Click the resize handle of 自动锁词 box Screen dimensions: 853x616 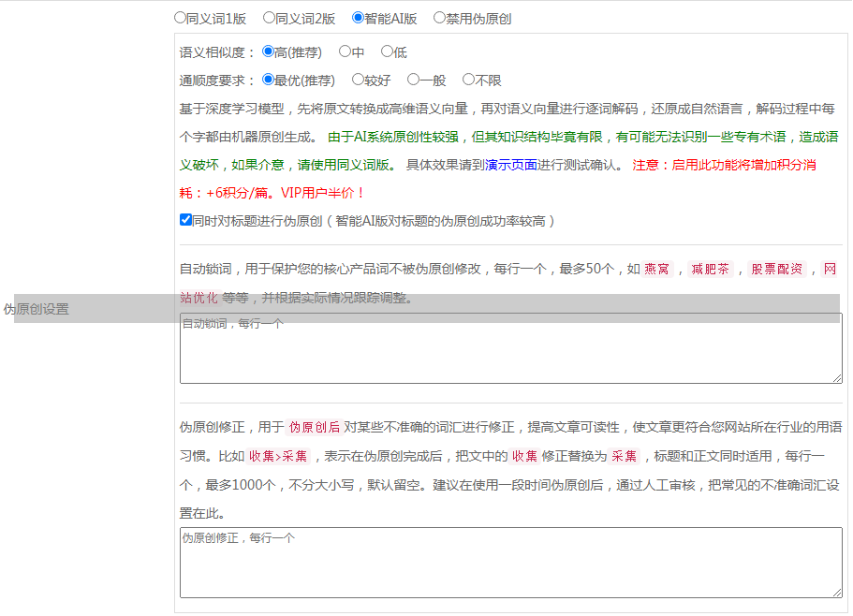coord(836,377)
